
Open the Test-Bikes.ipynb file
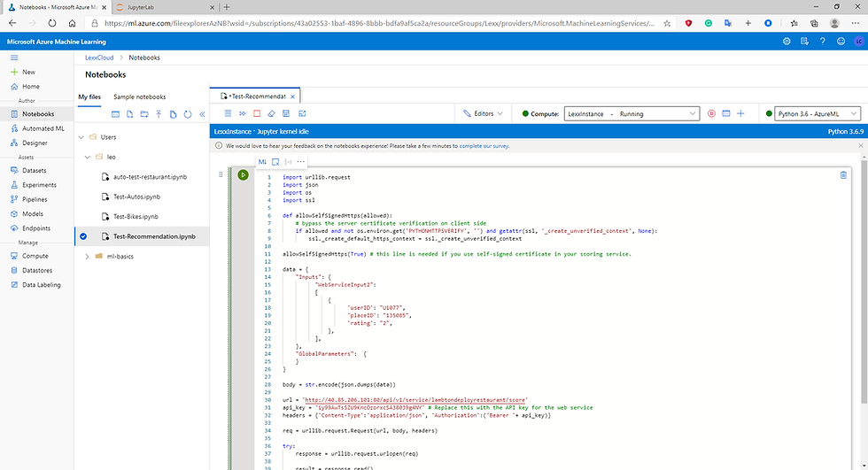pos(136,216)
